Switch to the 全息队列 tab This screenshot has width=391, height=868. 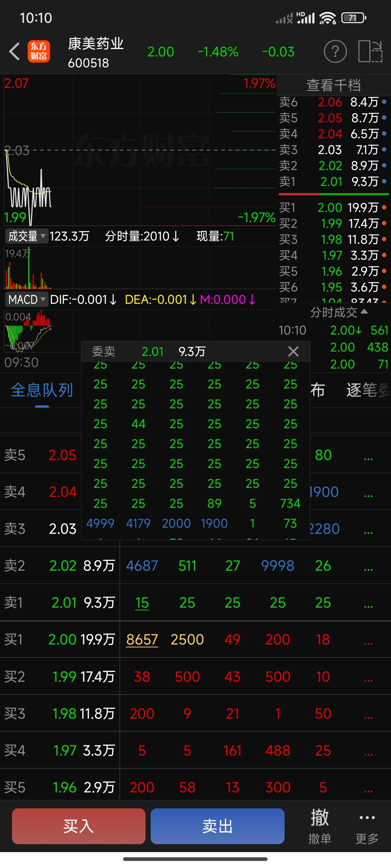coord(42,390)
